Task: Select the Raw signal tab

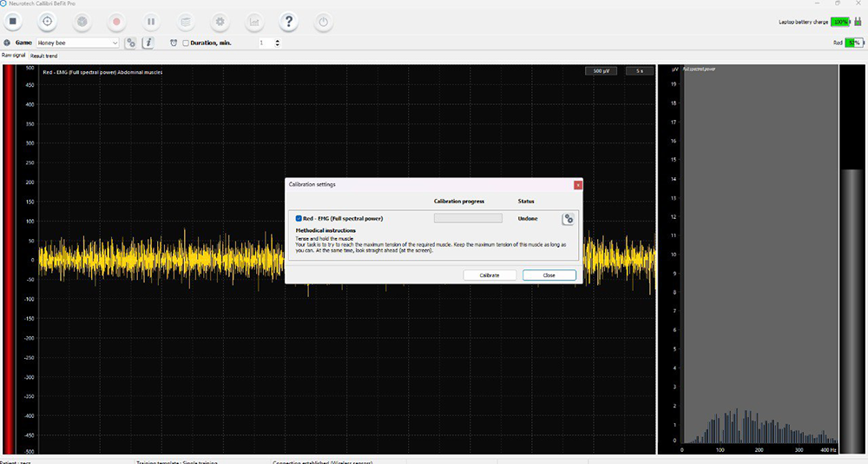Action: (x=13, y=56)
